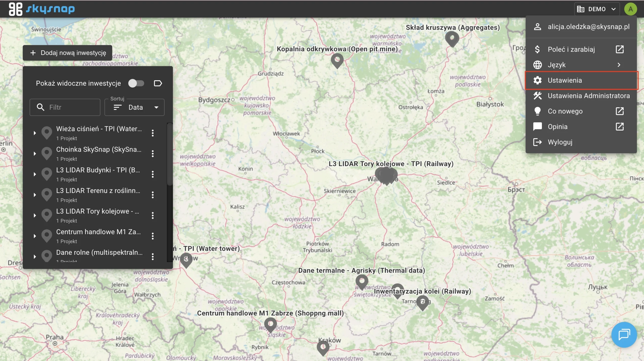Image resolution: width=644 pixels, height=361 pixels.
Task: Click the Centrum handlowe M1 Zabrze map pin
Action: click(x=270, y=324)
